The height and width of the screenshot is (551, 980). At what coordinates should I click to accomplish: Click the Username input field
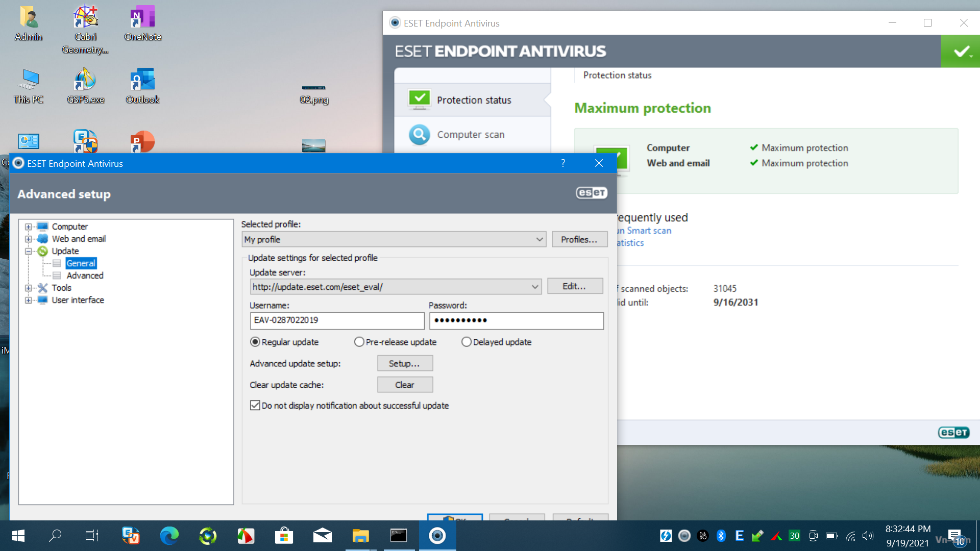click(337, 320)
